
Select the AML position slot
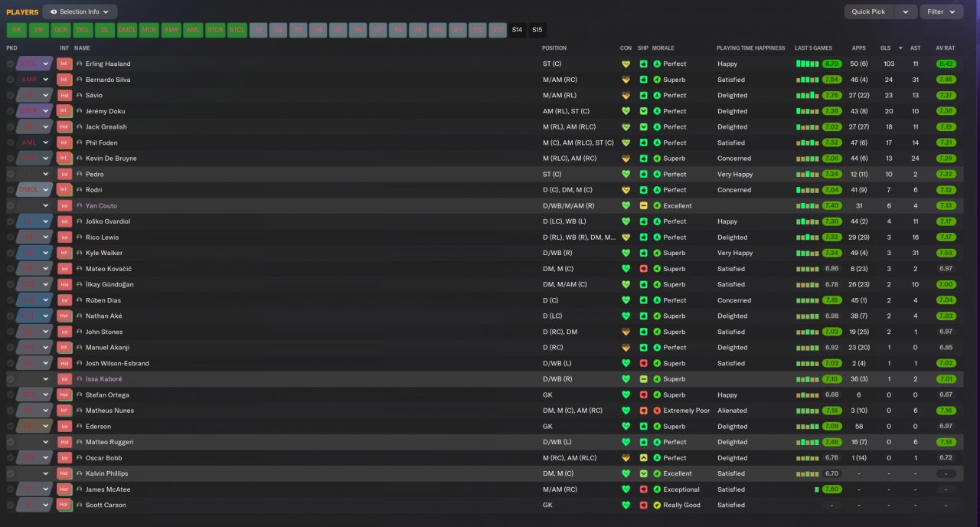[x=193, y=30]
